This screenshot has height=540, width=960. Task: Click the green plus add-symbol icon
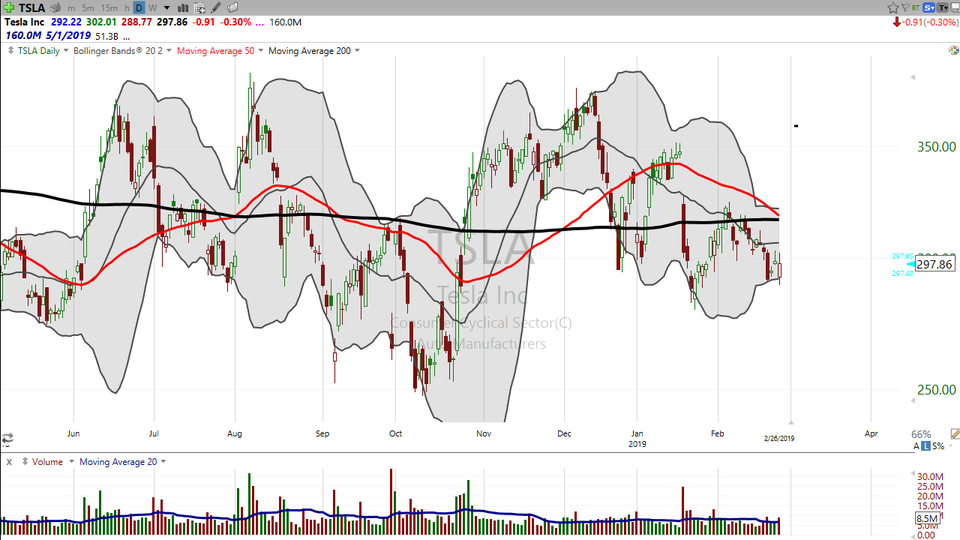[x=9, y=7]
